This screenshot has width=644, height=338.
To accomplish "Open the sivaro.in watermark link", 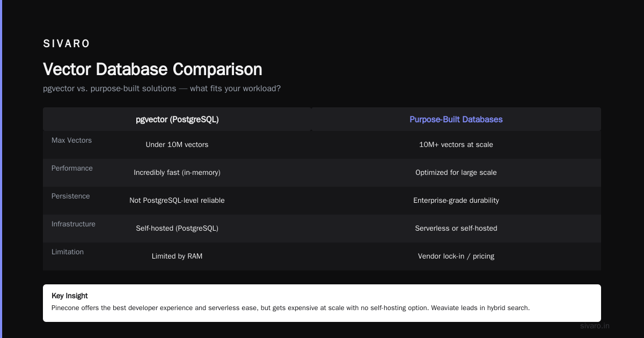I will tap(595, 326).
